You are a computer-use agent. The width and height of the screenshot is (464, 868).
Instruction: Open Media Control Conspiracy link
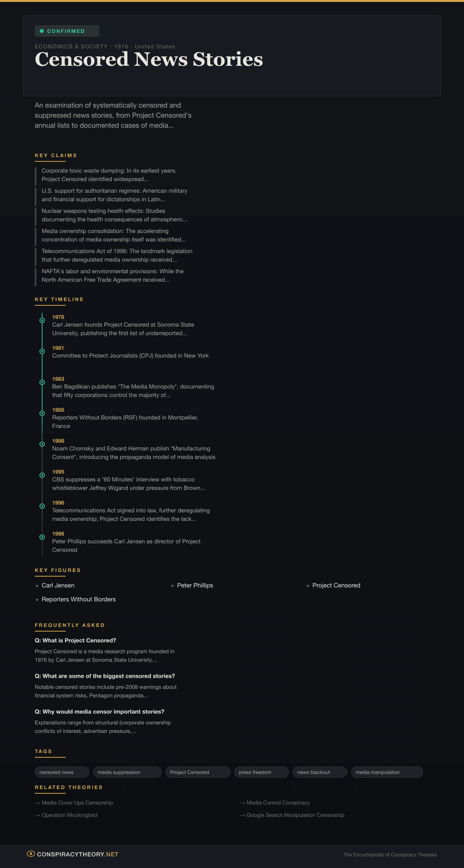click(x=278, y=803)
